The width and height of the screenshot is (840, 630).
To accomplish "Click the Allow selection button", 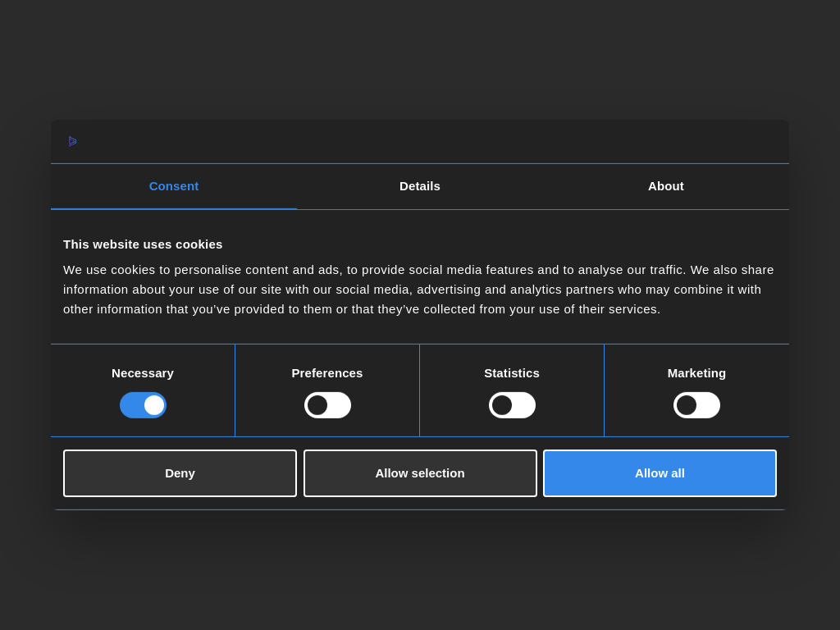I will [420, 473].
